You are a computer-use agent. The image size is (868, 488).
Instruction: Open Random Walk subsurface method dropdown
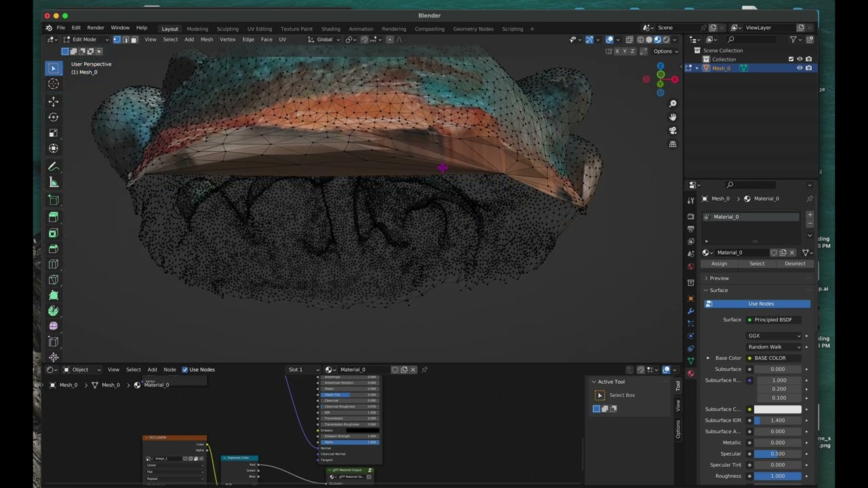(x=774, y=347)
